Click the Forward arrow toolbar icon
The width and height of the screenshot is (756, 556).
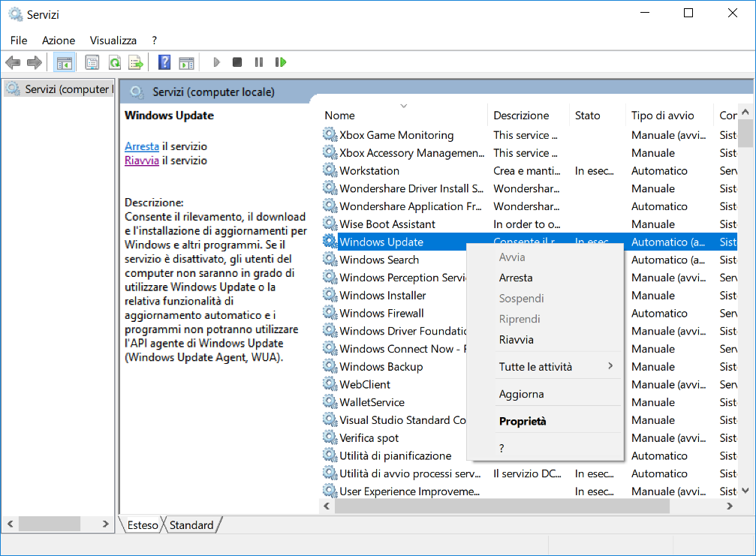(x=35, y=62)
